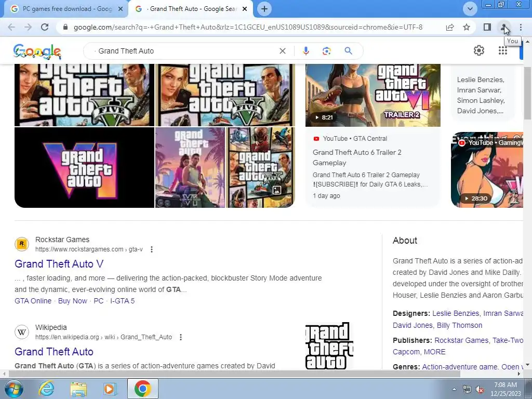Click right arrow of horizontal scrollbar
This screenshot has width=532, height=399.
pyautogui.click(x=519, y=374)
